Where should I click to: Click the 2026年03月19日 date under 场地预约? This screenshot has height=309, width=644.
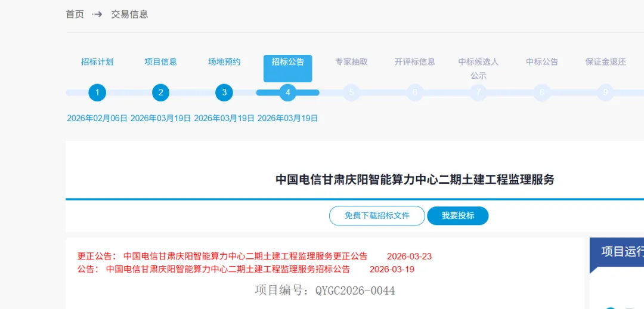coord(224,118)
